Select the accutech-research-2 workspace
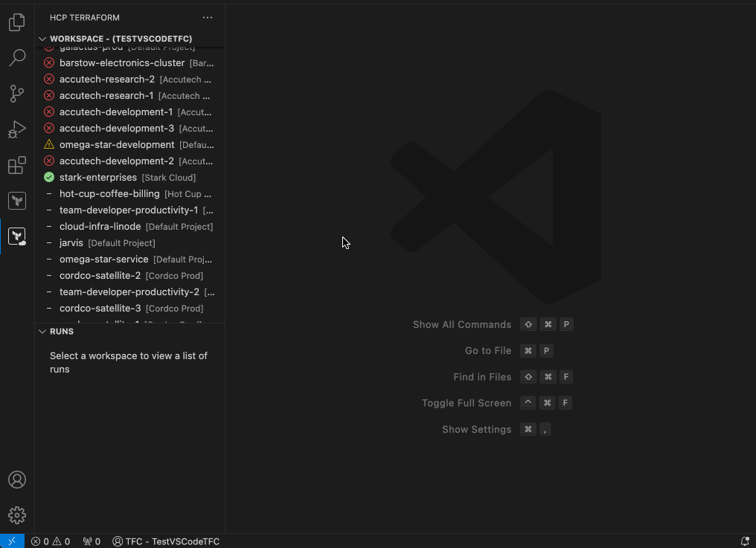The height and width of the screenshot is (548, 756). pyautogui.click(x=129, y=79)
